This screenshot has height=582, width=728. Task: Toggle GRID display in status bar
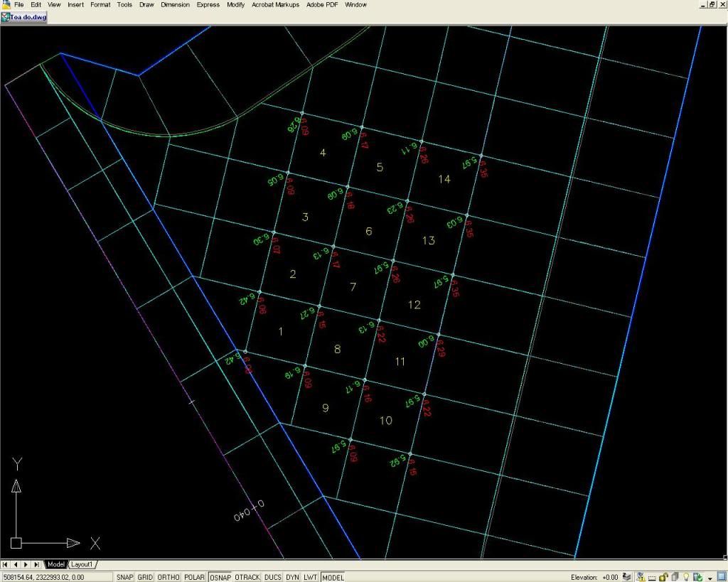(x=145, y=577)
